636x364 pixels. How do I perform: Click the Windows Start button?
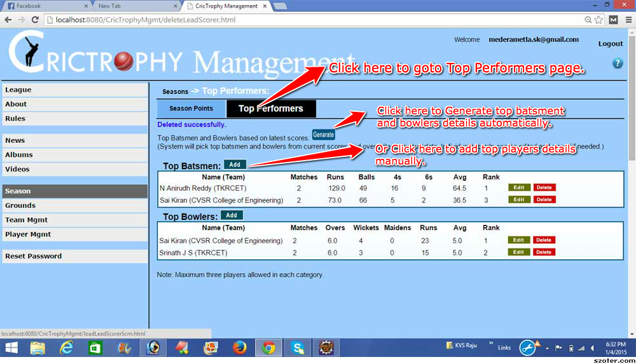coord(12,347)
